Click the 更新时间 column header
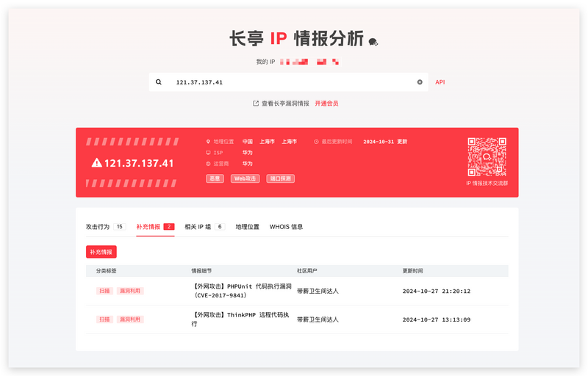588x376 pixels. 413,271
